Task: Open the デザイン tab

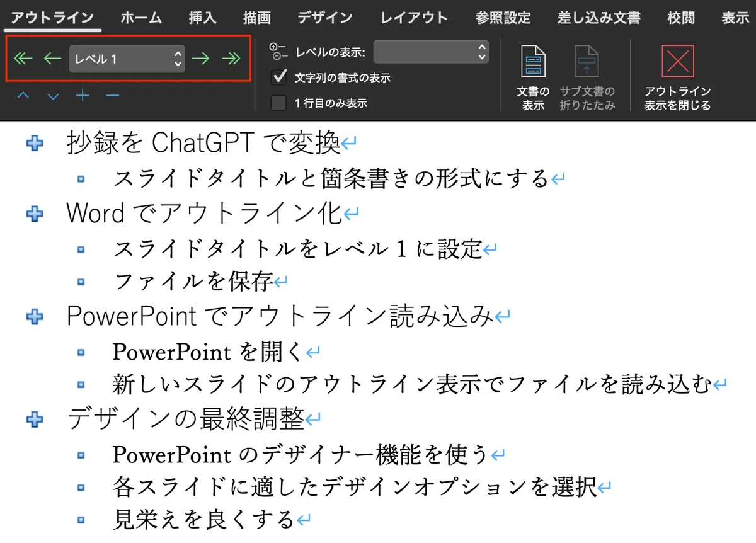Action: click(325, 18)
